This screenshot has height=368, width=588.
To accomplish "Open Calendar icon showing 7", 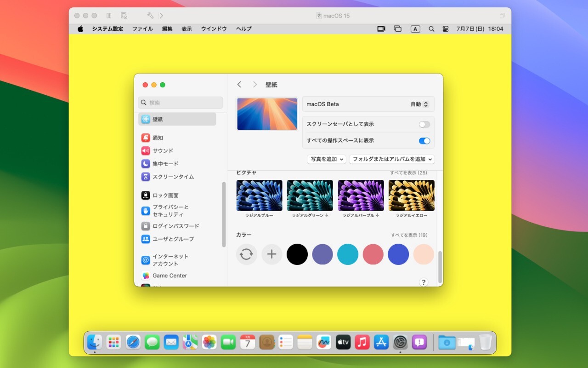I will 248,342.
